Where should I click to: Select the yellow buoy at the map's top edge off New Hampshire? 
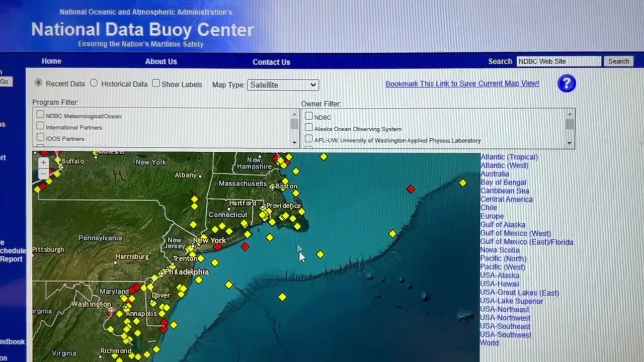(324, 157)
